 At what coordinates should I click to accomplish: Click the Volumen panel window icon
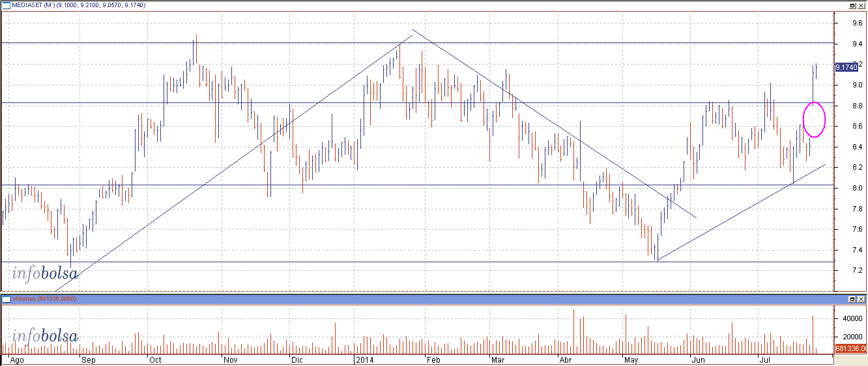pos(6,299)
